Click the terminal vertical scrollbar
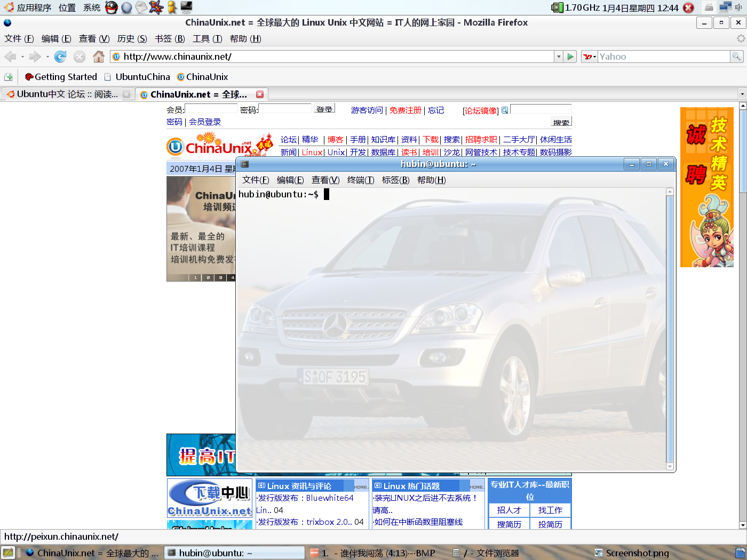This screenshot has height=560, width=747. coord(670,329)
